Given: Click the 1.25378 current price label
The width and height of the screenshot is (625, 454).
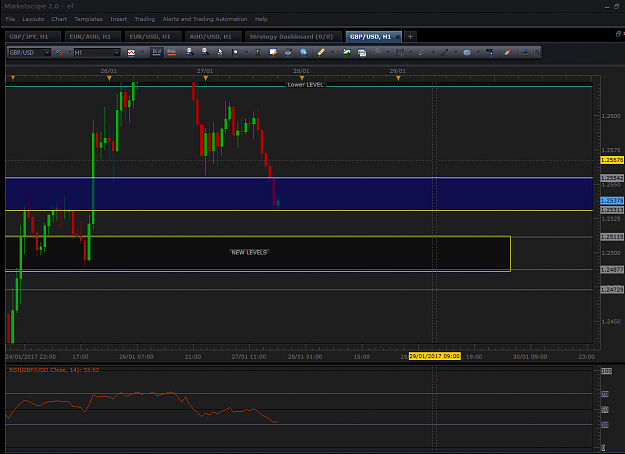Looking at the screenshot, I should click(612, 200).
